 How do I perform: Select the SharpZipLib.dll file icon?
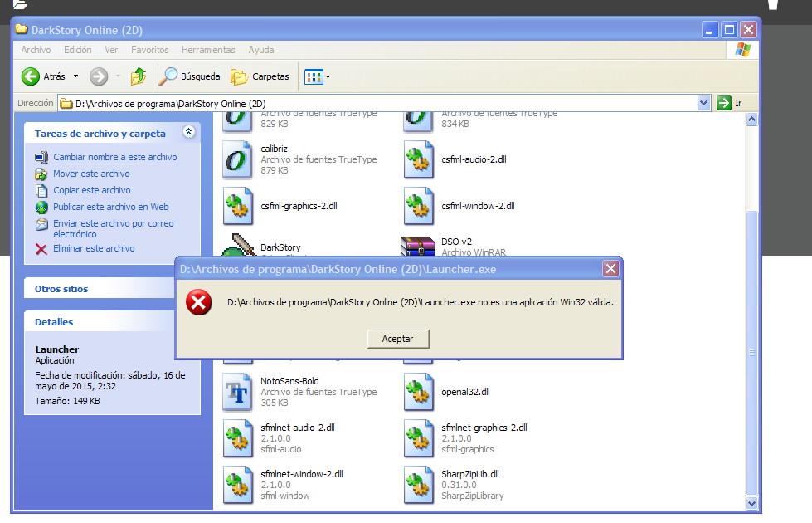point(419,485)
